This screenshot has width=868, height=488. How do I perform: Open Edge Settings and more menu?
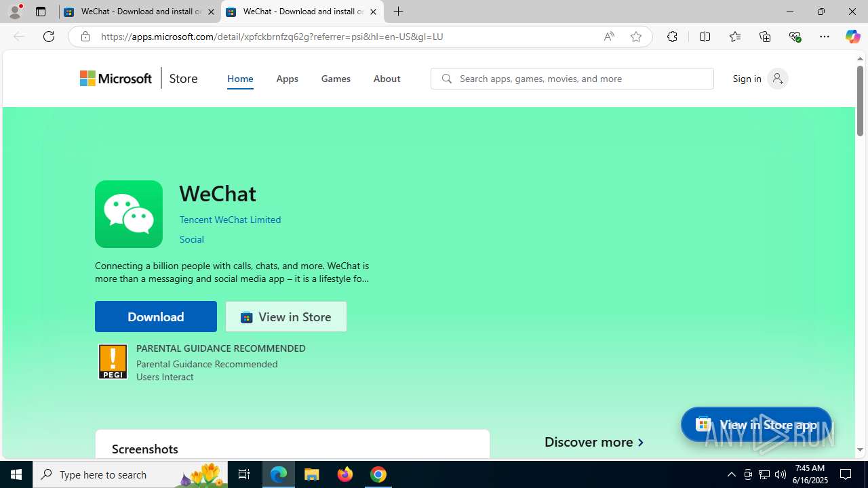pyautogui.click(x=825, y=37)
